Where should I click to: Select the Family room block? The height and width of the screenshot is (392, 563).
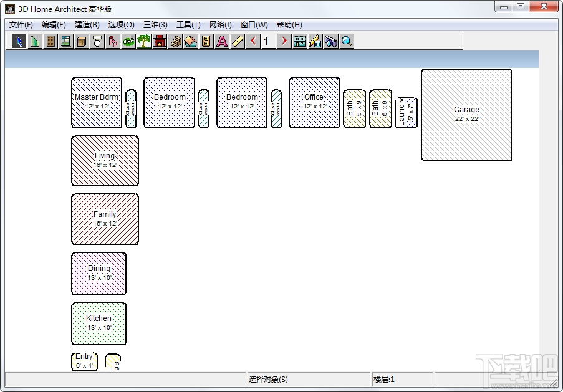[105, 219]
